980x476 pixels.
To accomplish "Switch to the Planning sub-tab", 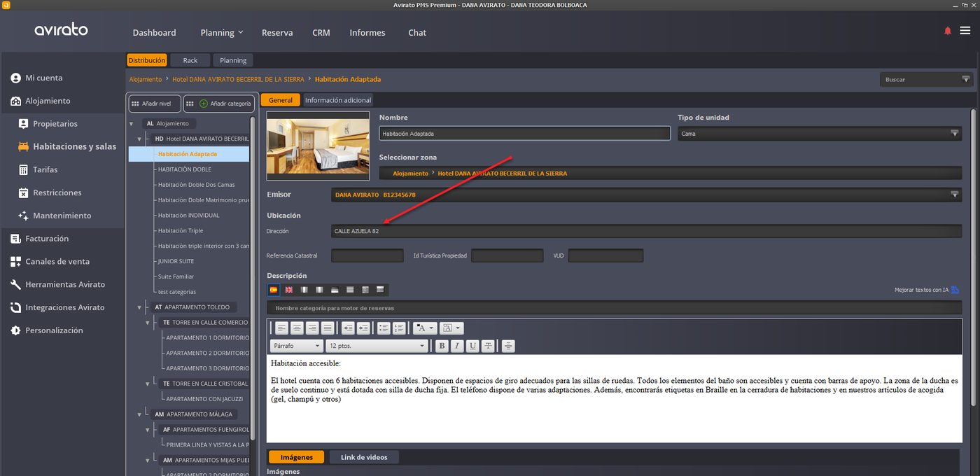I will [233, 60].
